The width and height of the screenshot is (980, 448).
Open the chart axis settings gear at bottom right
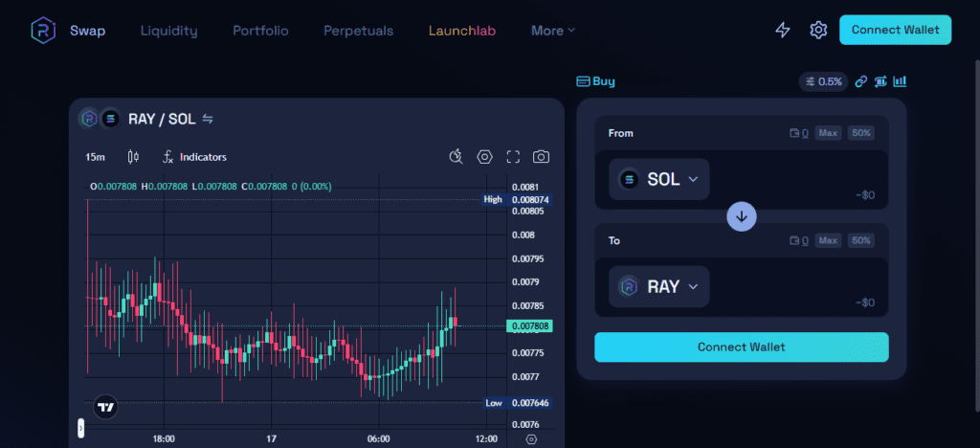coord(531,439)
